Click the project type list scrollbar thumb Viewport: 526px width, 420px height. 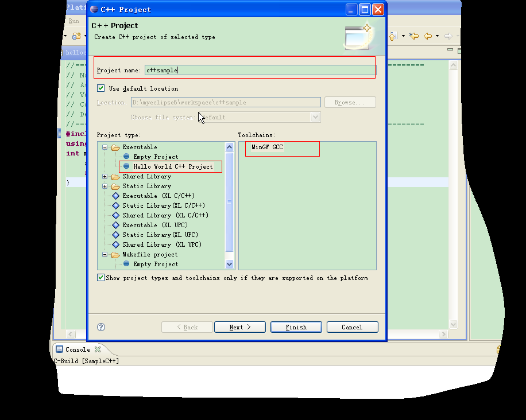point(230,202)
